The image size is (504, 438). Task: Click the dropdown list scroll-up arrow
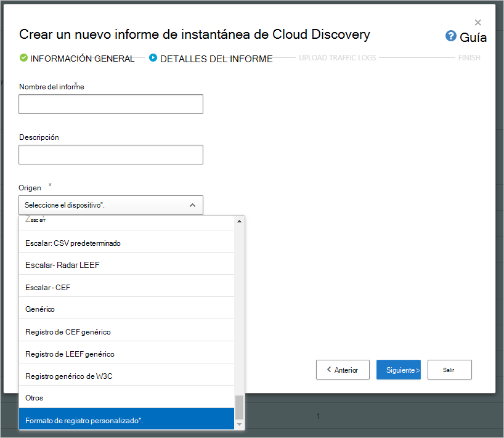pyautogui.click(x=239, y=221)
